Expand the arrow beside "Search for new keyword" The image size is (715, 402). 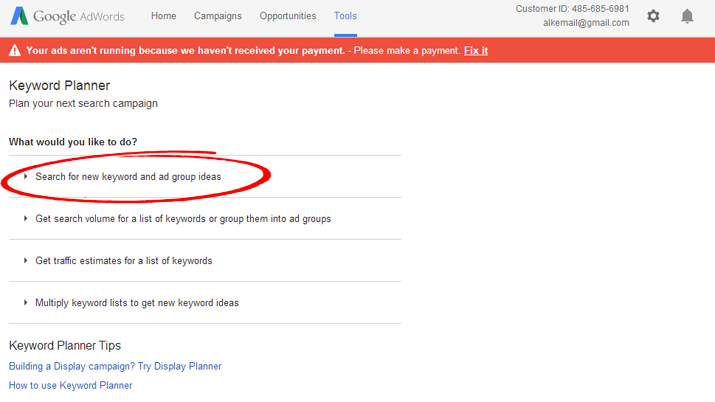tap(26, 176)
